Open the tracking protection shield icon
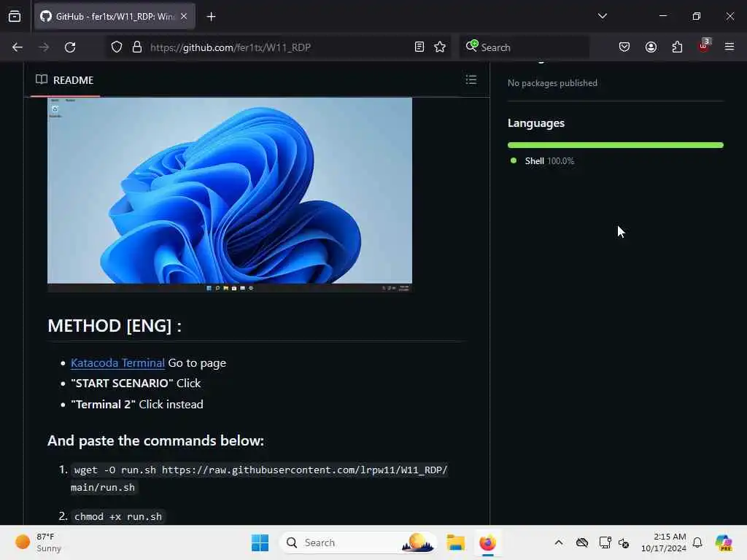The image size is (747, 560). [117, 47]
